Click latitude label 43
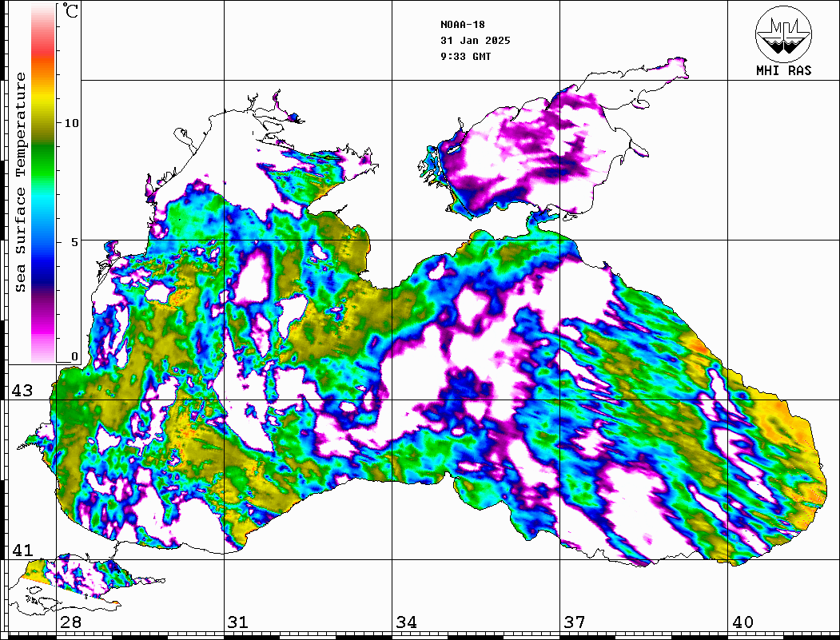The height and width of the screenshot is (640, 840). coord(22,391)
